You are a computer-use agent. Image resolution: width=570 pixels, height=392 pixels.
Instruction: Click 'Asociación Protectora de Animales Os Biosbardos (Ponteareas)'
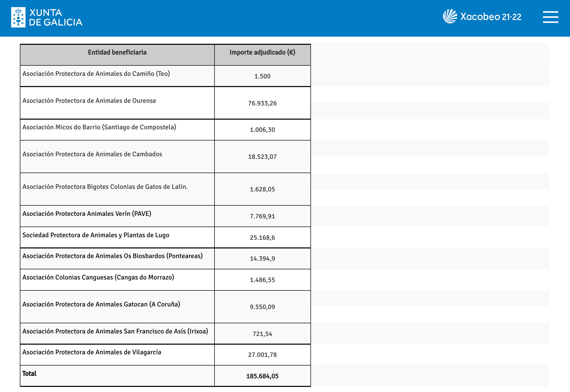113,256
